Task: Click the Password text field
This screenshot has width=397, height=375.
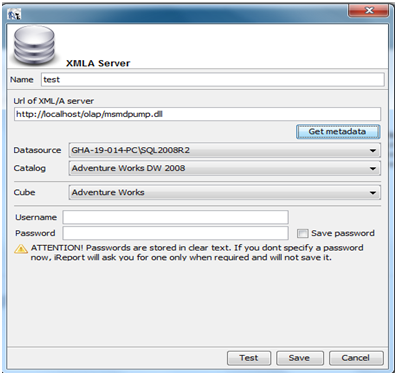Action: (x=175, y=233)
